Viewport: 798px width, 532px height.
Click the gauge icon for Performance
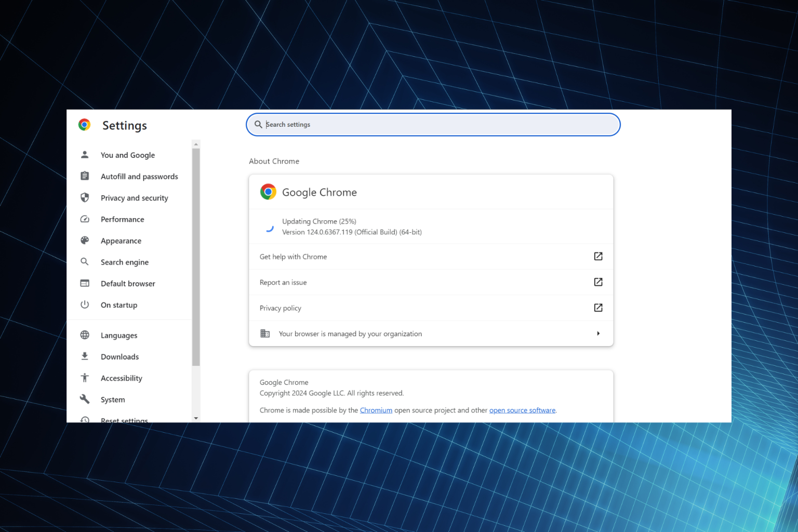pos(85,219)
